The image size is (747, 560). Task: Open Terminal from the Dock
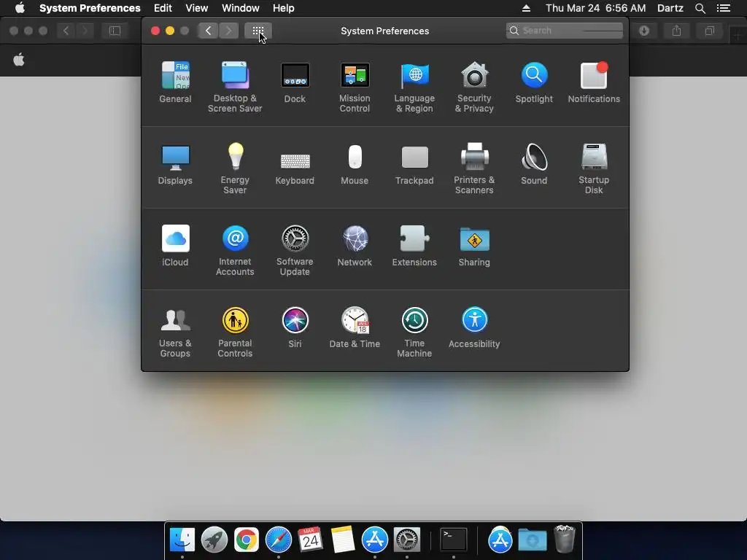tap(453, 540)
